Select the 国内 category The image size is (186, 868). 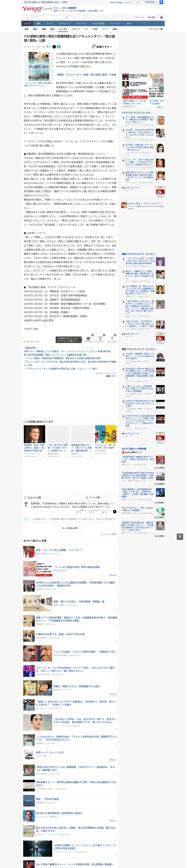(x=35, y=29)
